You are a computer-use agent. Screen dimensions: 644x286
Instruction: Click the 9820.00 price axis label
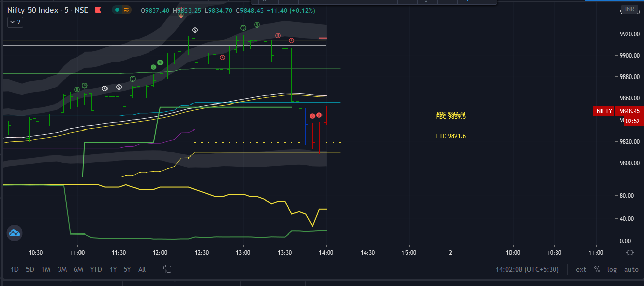629,141
